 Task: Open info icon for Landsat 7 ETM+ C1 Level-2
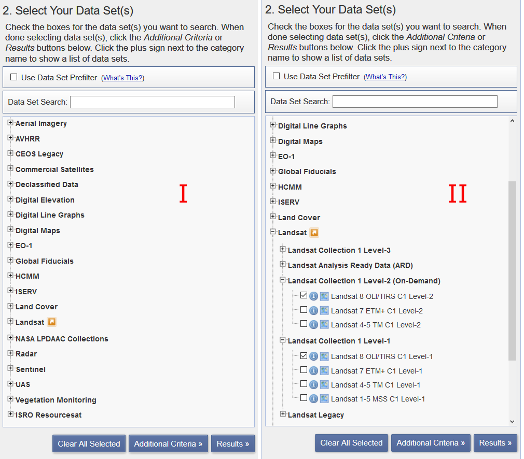pyautogui.click(x=313, y=311)
